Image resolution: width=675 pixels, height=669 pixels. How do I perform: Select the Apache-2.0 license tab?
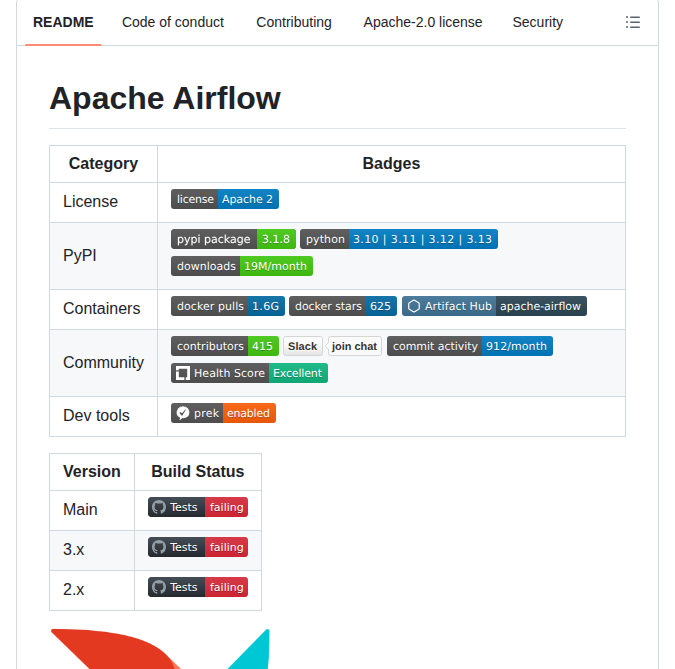click(x=423, y=22)
